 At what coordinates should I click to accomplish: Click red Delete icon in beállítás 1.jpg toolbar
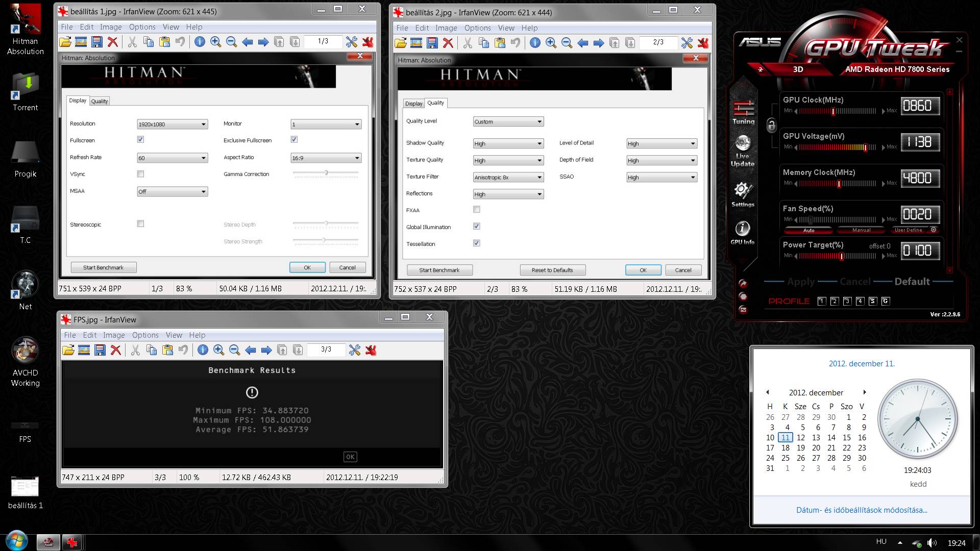tap(113, 42)
